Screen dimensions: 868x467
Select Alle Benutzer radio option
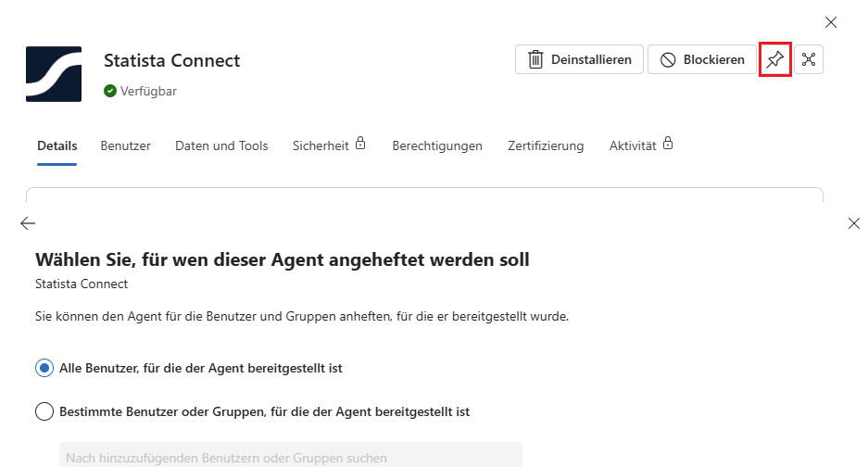pyautogui.click(x=44, y=368)
